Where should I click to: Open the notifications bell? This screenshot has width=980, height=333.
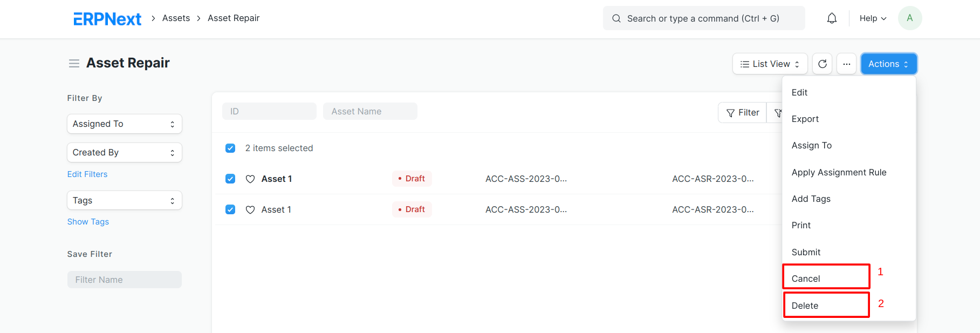tap(832, 18)
